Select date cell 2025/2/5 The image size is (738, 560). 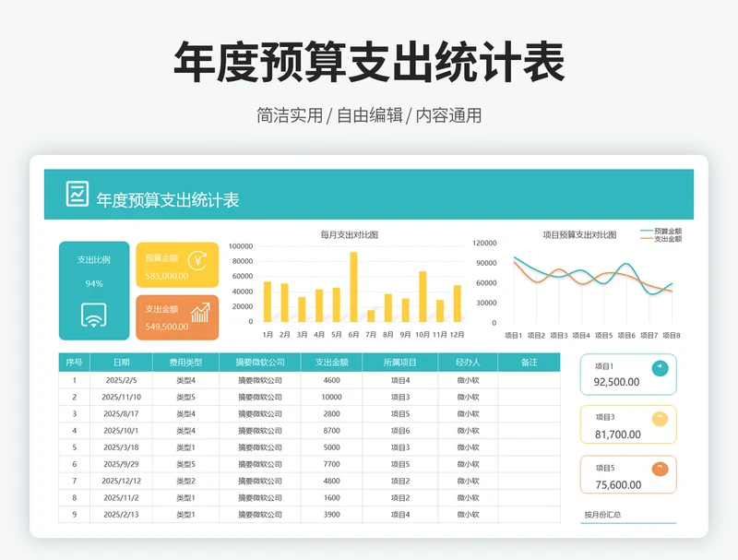[122, 380]
